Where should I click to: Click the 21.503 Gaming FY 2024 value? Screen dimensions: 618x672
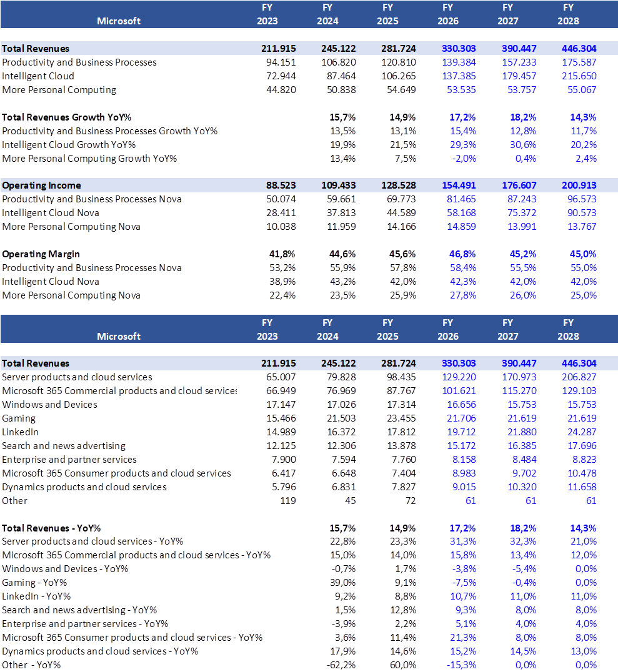[x=341, y=418]
